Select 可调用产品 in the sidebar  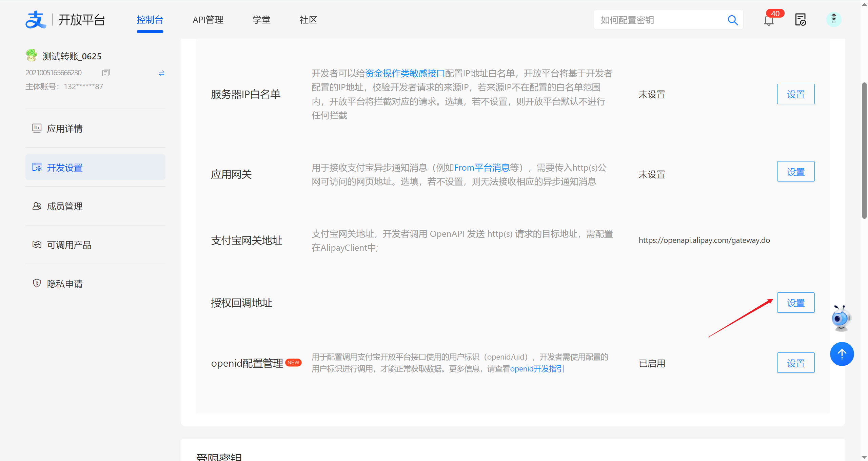tap(95, 245)
